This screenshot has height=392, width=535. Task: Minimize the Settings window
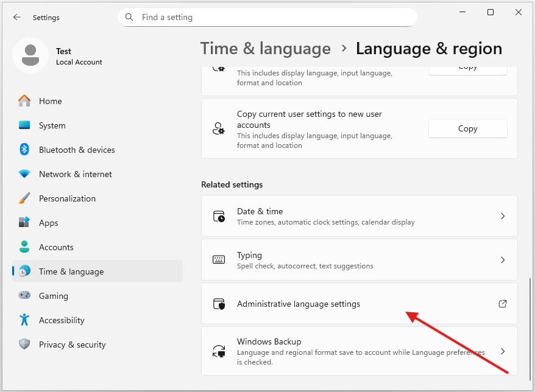(x=462, y=12)
